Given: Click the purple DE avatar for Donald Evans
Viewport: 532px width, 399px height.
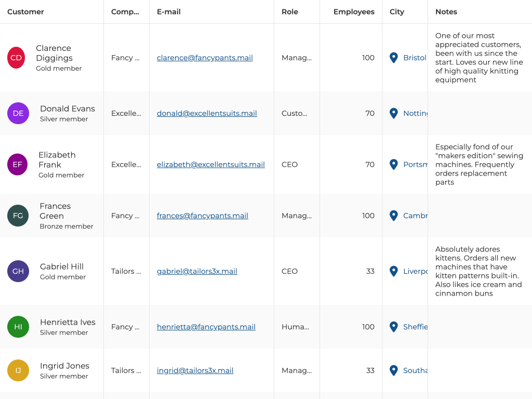Looking at the screenshot, I should point(18,113).
